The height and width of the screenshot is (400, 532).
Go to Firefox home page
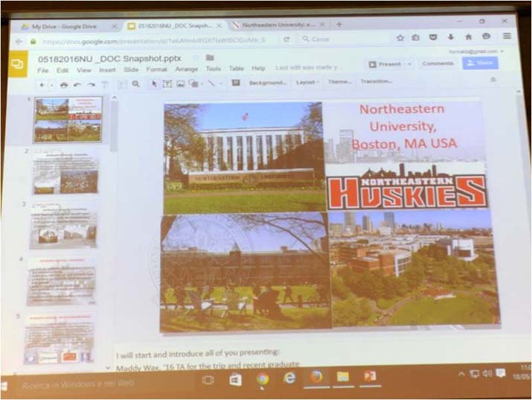tap(469, 36)
